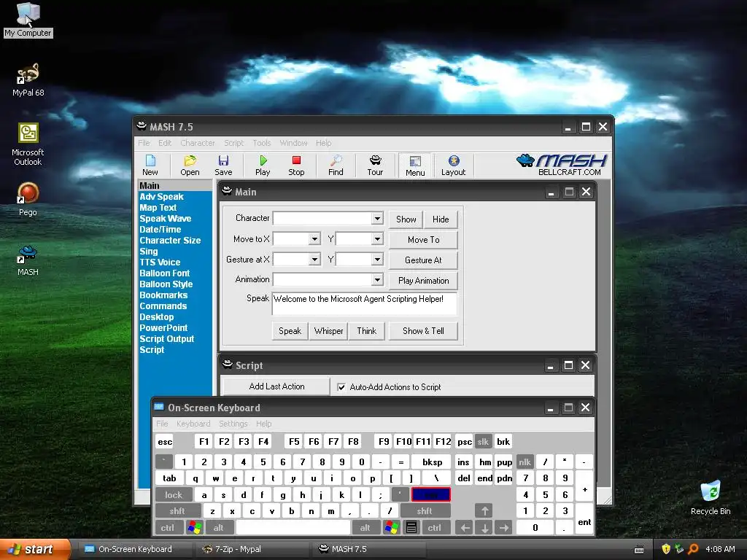
Task: Select Balloon Style in the sidebar
Action: (x=166, y=284)
